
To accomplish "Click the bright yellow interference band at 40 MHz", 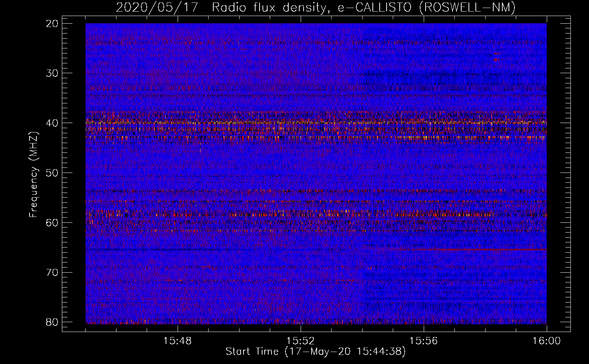I will (316, 123).
